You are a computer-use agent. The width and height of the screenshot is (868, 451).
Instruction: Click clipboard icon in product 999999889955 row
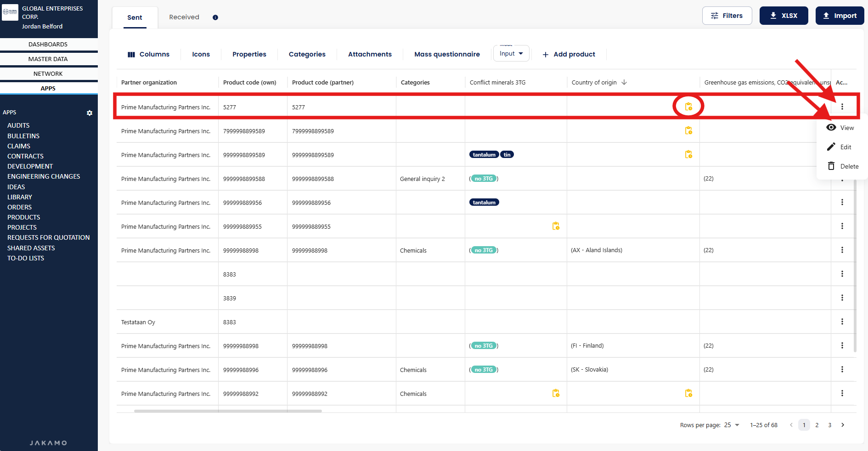556,226
